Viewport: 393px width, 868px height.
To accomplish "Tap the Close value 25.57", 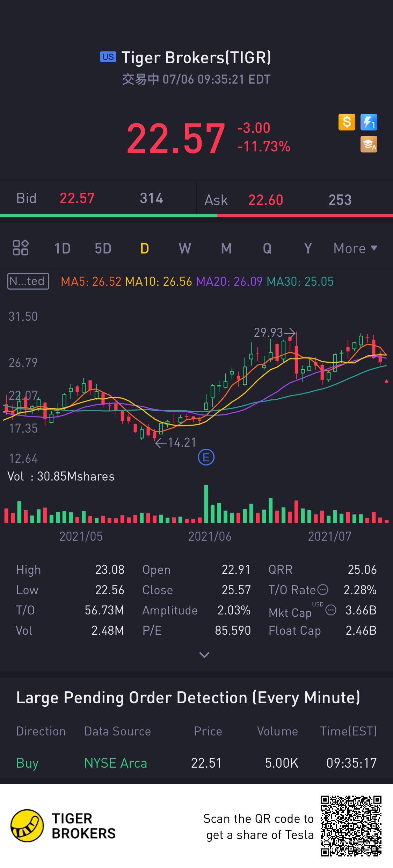I will 236,590.
